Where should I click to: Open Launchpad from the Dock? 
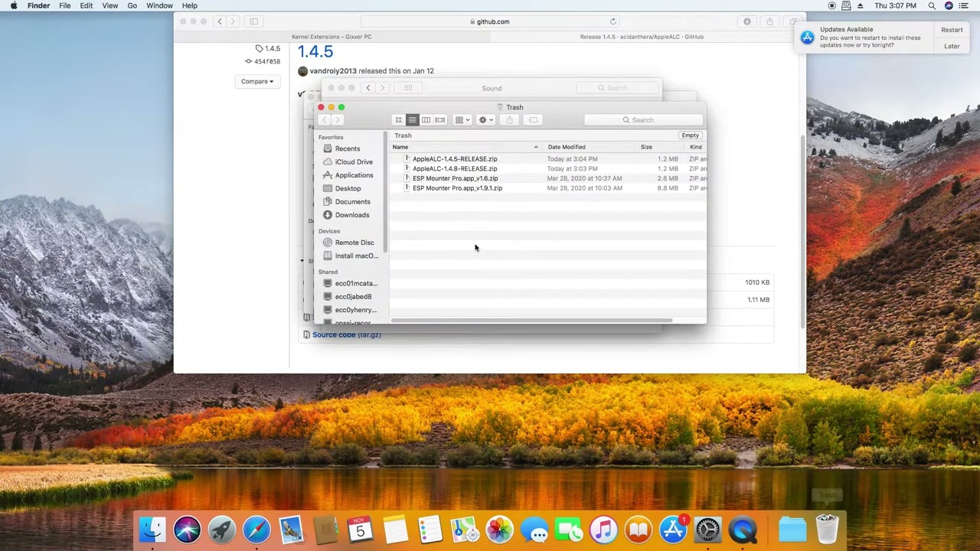pos(222,530)
